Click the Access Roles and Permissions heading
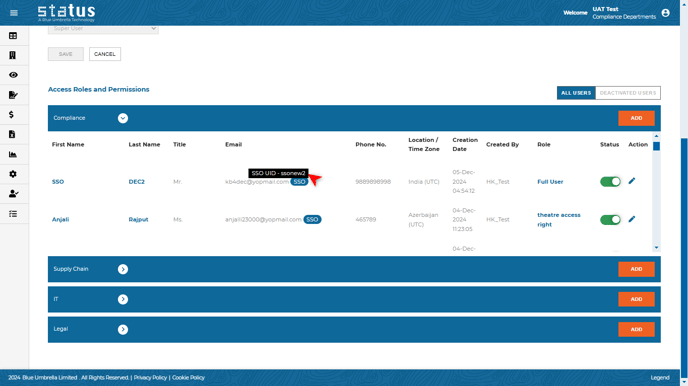 point(99,89)
